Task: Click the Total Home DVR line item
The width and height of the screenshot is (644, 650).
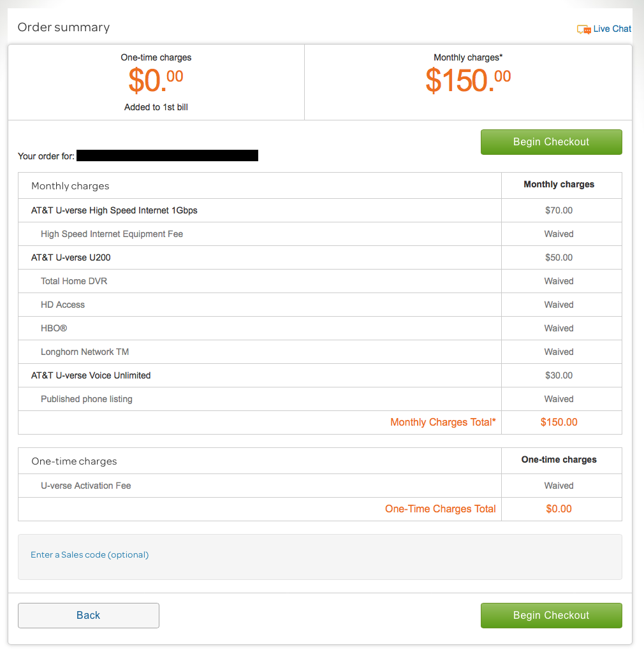Action: [x=74, y=281]
